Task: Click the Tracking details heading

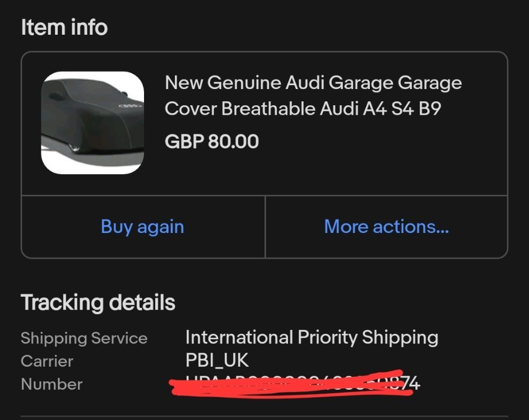Action: click(98, 303)
